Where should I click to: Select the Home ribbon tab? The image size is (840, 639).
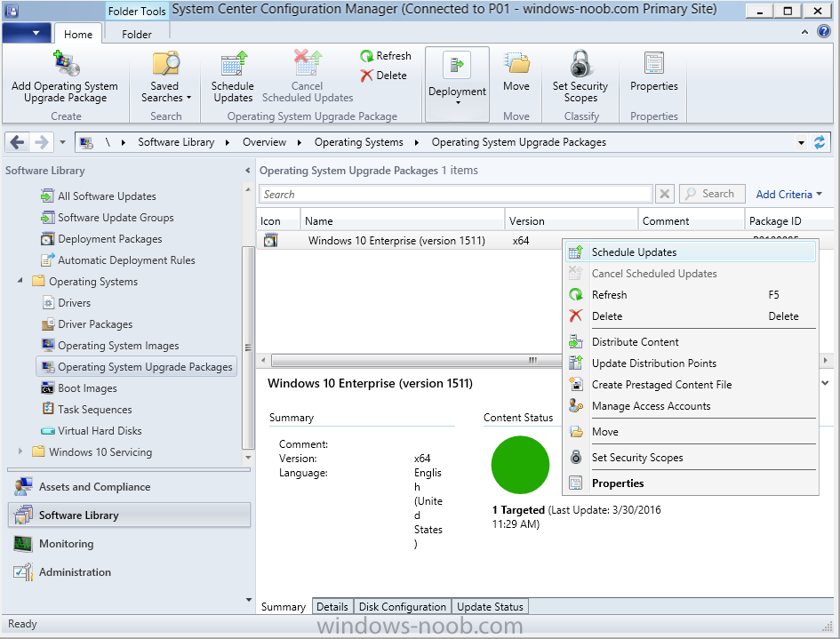pyautogui.click(x=78, y=35)
